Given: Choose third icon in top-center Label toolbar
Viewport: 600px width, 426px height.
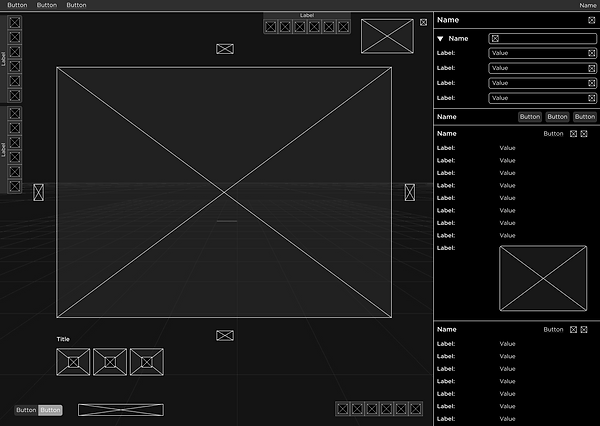Looking at the screenshot, I should coord(300,27).
